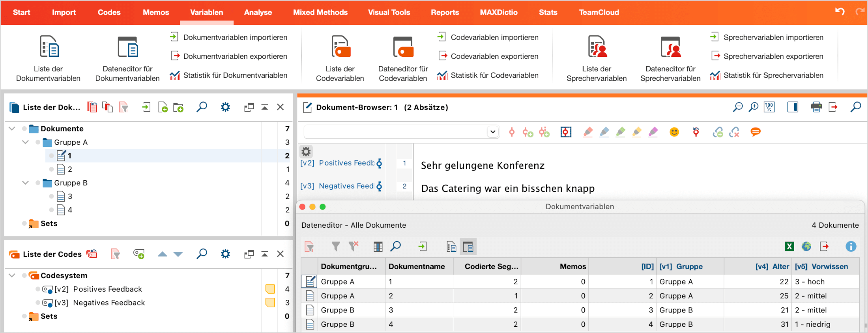Toggle the data editor view button
The height and width of the screenshot is (333, 868).
pyautogui.click(x=468, y=247)
